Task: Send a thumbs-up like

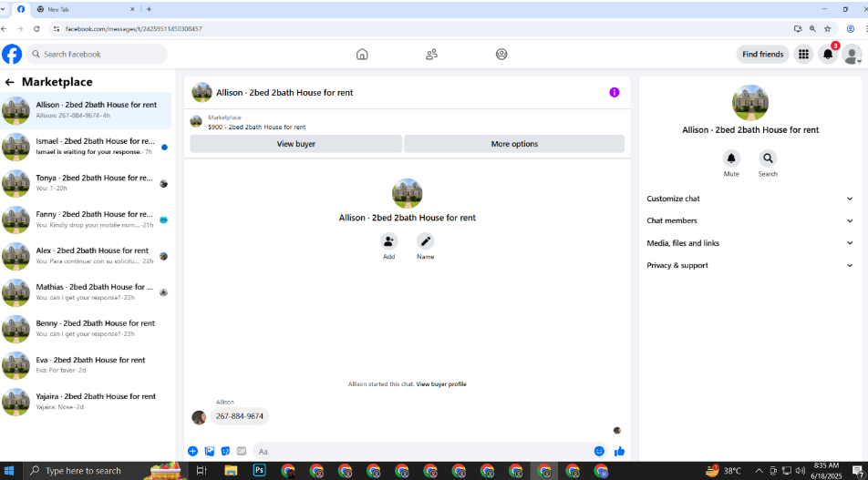Action: 619,451
